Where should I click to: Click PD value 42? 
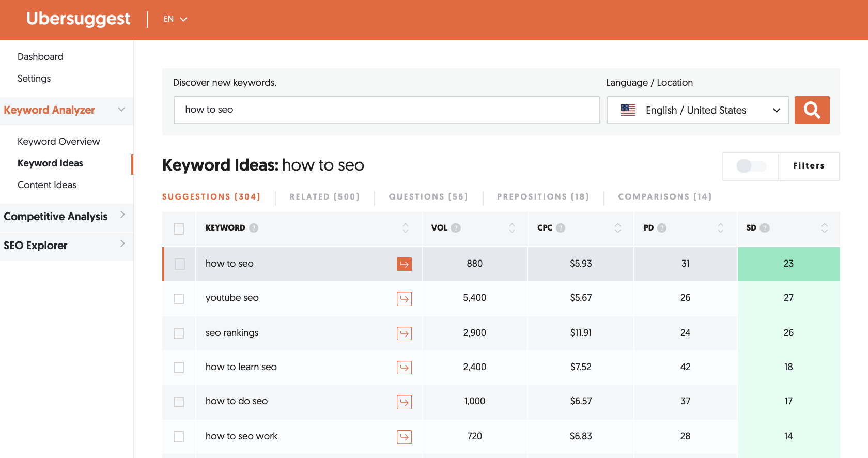click(x=685, y=367)
